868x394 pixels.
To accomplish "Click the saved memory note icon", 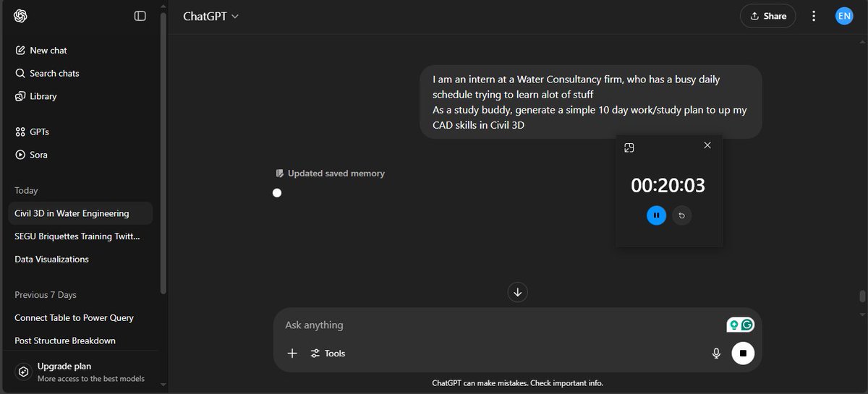I will pyautogui.click(x=280, y=174).
